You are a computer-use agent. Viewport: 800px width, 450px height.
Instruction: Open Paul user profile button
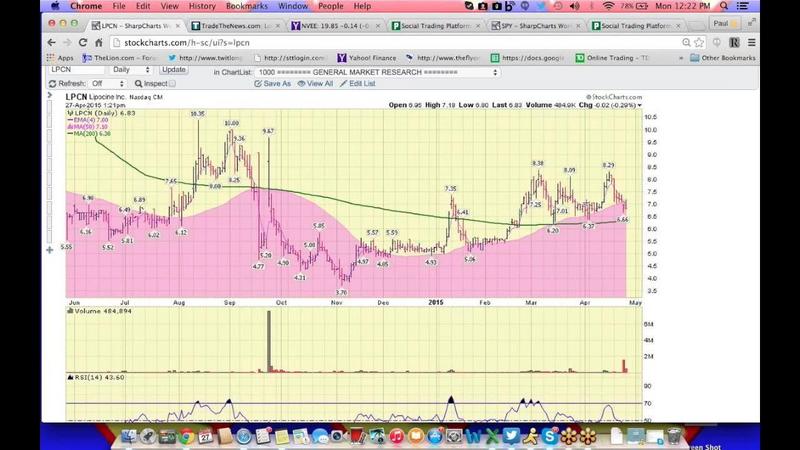(726, 23)
